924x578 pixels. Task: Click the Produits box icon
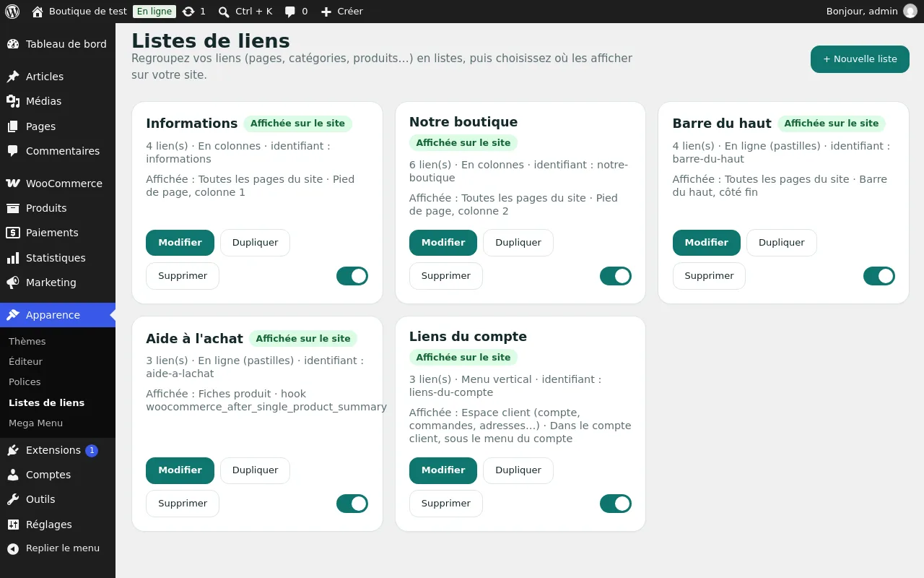pyautogui.click(x=13, y=208)
